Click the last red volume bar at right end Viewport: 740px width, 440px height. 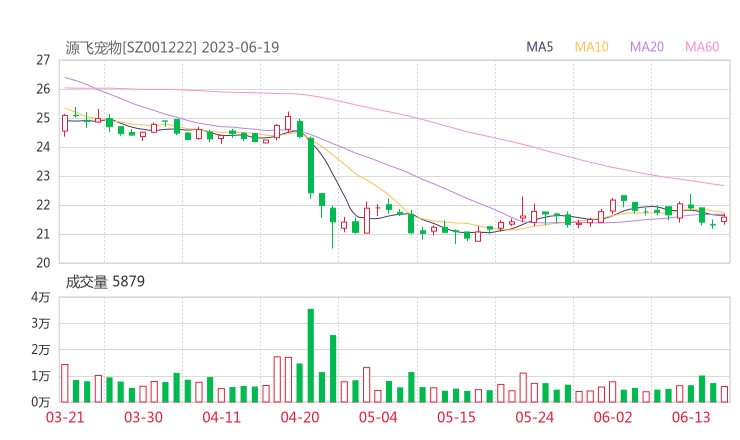pos(724,394)
